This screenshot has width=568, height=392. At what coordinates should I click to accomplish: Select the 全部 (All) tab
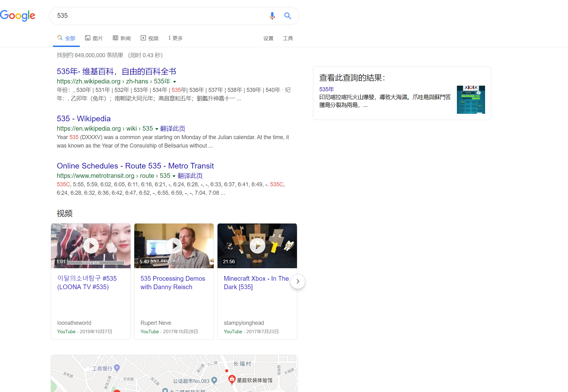click(x=66, y=38)
